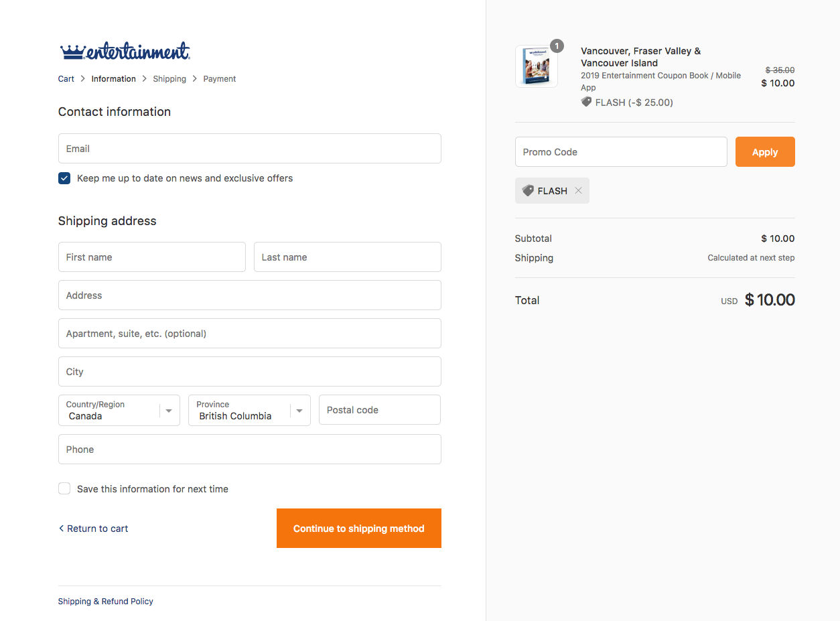Expand the Province dropdown
Image resolution: width=840 pixels, height=621 pixels.
249,410
